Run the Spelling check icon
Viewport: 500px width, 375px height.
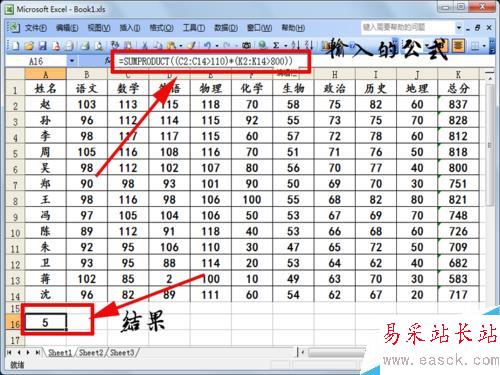click(x=115, y=45)
